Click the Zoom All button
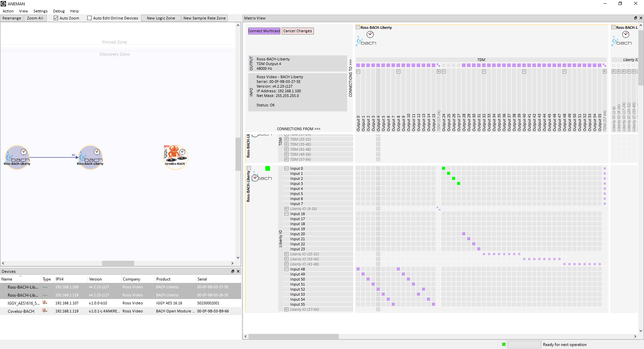This screenshot has height=349, width=644. pos(35,18)
